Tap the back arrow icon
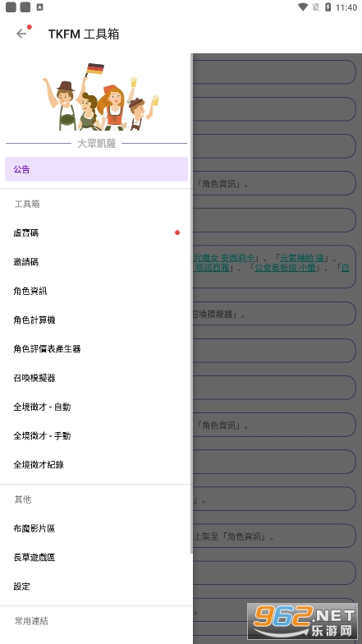Image resolution: width=362 pixels, height=644 pixels. 21,34
